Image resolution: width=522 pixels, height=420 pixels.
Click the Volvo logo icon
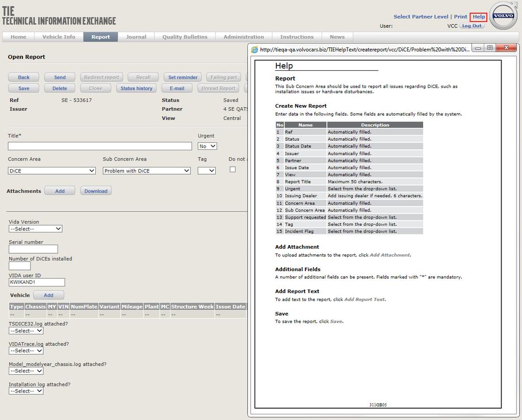[503, 16]
